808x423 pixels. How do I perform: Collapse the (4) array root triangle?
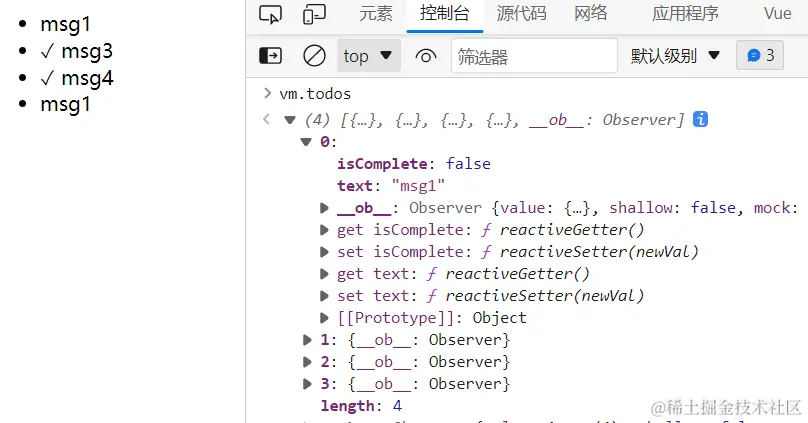(290, 120)
